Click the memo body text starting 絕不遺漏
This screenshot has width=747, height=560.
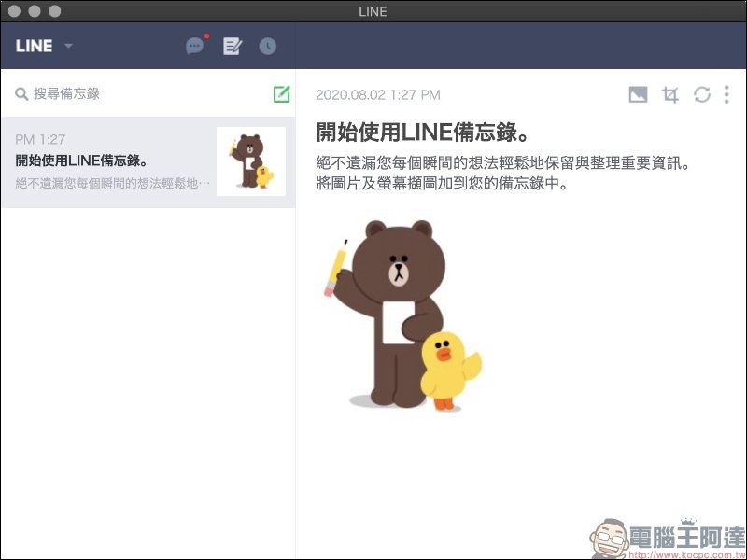[503, 162]
